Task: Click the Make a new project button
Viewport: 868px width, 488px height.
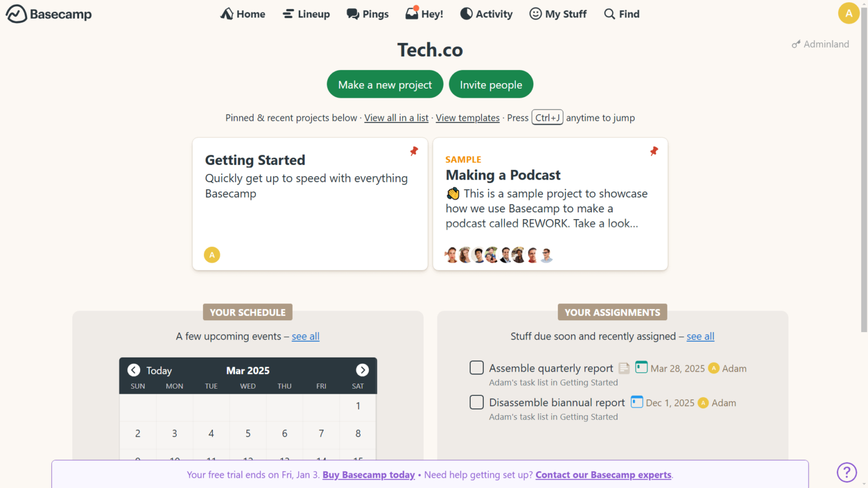Action: (385, 84)
